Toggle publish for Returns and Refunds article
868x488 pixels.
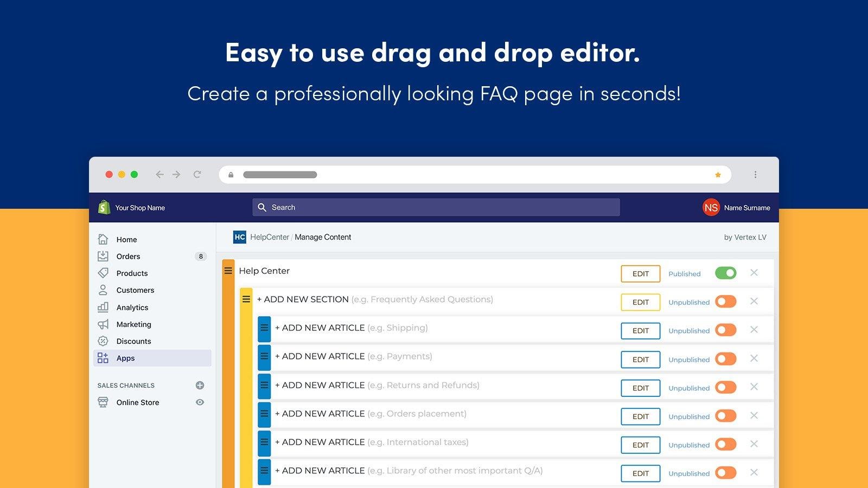click(725, 387)
